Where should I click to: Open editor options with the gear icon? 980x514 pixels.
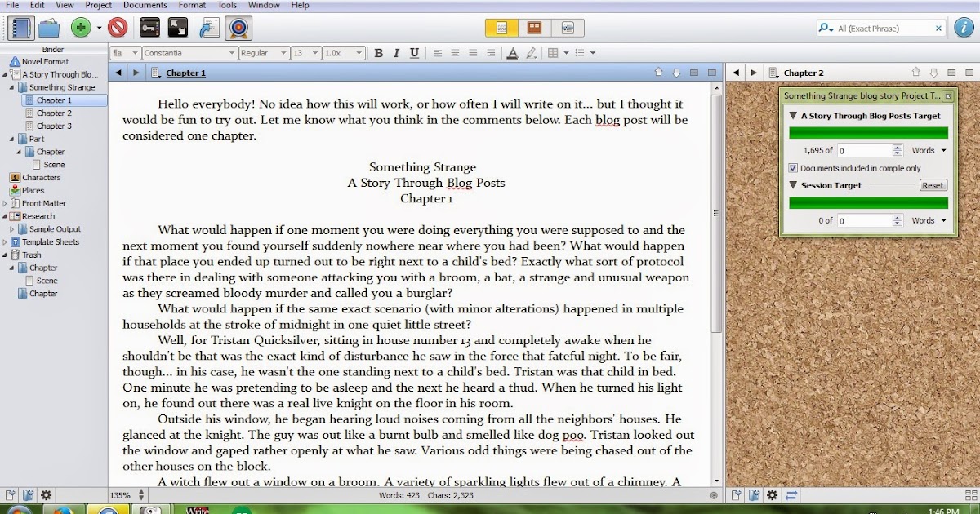(x=771, y=494)
